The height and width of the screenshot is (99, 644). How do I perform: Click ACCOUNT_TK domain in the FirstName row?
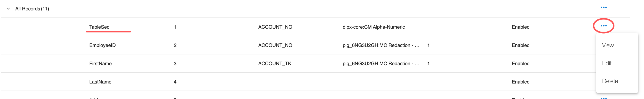pos(274,64)
